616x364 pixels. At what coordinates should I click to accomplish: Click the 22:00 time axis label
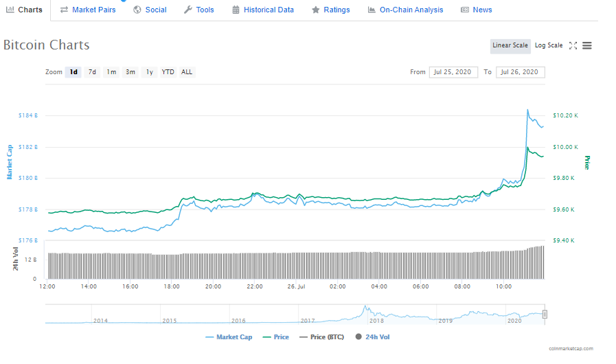pyautogui.click(x=255, y=286)
